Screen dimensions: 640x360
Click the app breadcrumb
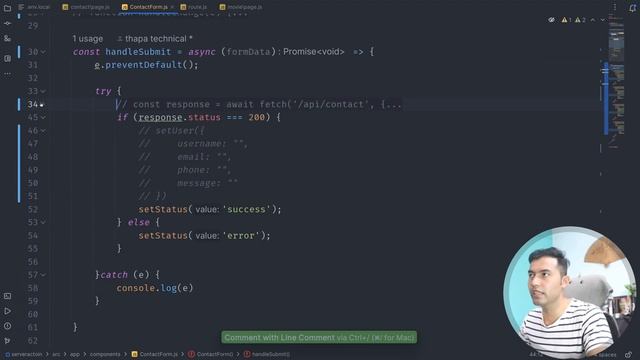pos(75,354)
